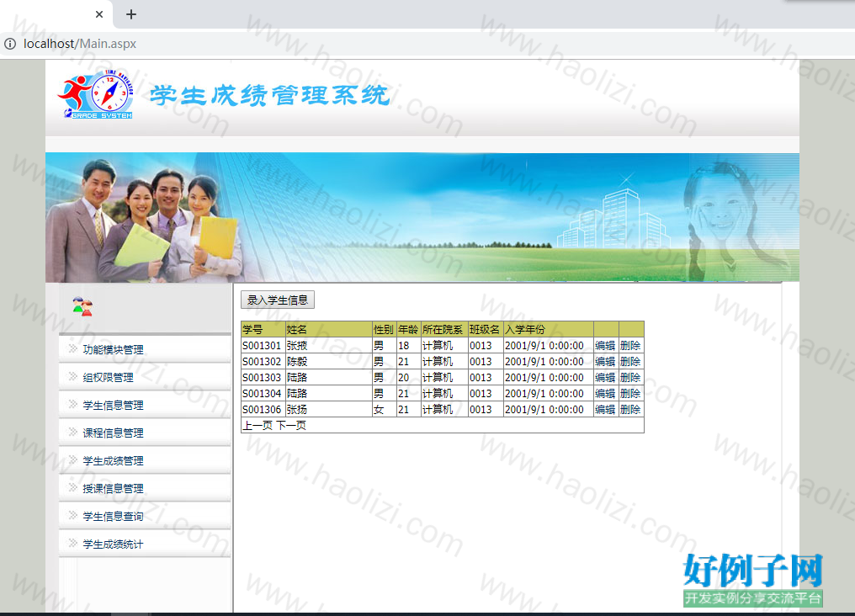
Task: Open 学生信息管理 menu item
Action: 113,405
